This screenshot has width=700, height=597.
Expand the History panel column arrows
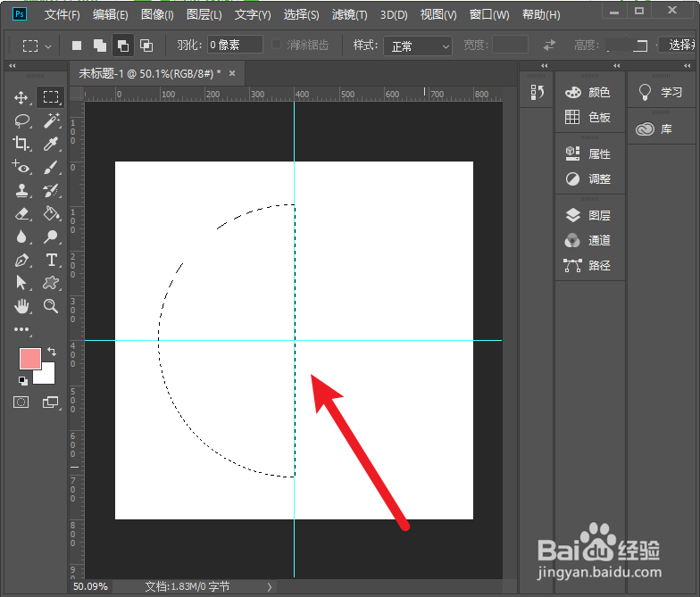click(545, 66)
